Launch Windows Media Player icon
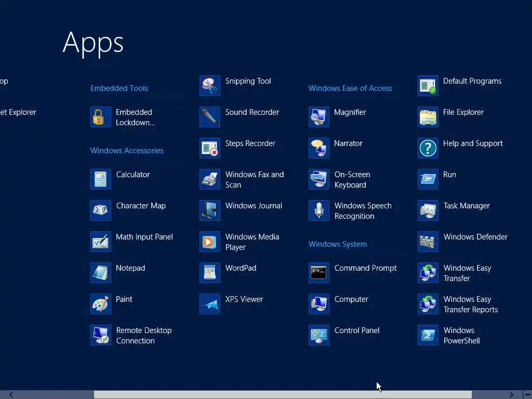532x399 pixels. (210, 242)
